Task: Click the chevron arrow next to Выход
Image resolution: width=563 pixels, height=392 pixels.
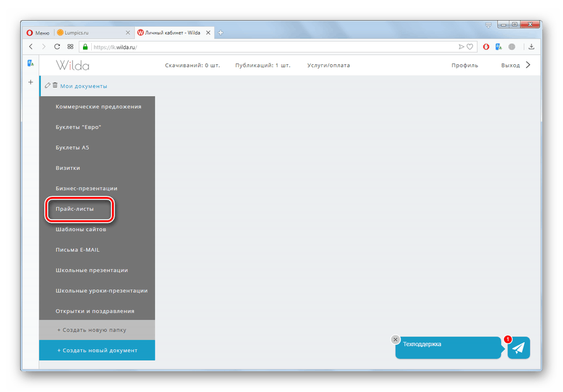Action: point(528,65)
